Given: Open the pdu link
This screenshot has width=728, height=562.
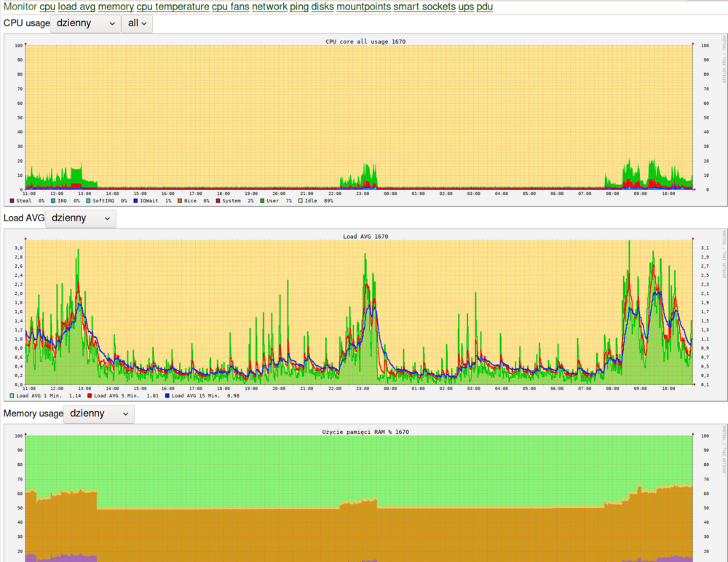Looking at the screenshot, I should click(x=485, y=7).
